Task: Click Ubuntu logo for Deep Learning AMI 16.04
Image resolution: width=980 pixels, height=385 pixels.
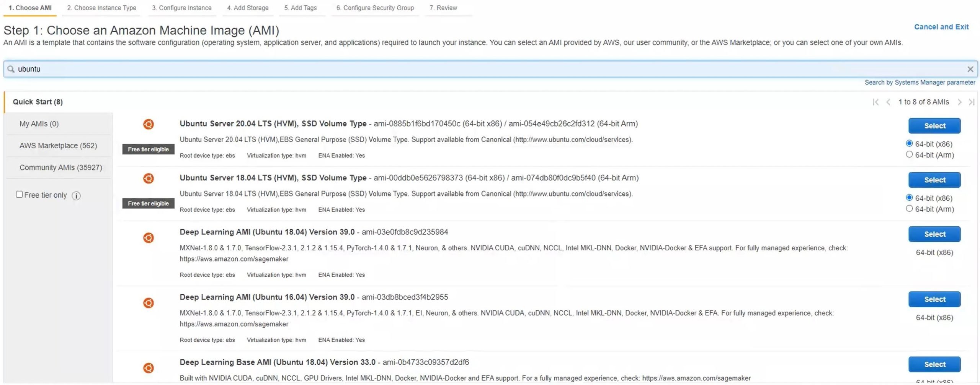Action: (x=149, y=303)
